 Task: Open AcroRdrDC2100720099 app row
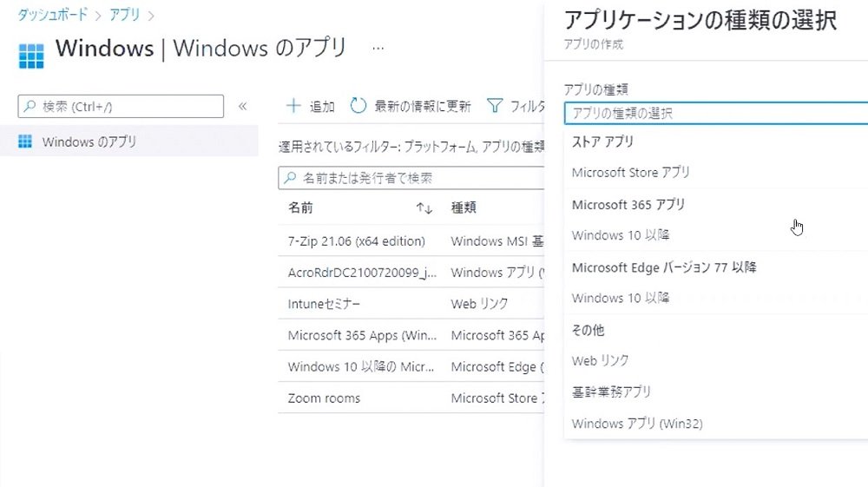click(362, 273)
